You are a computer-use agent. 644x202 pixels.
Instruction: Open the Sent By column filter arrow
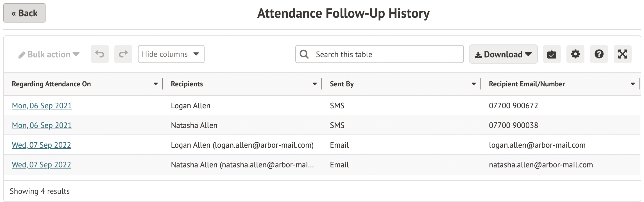coord(474,84)
